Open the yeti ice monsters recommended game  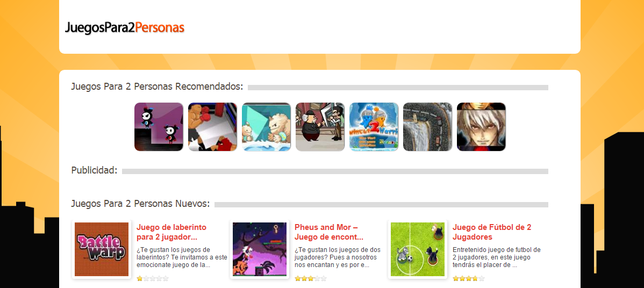click(x=266, y=127)
